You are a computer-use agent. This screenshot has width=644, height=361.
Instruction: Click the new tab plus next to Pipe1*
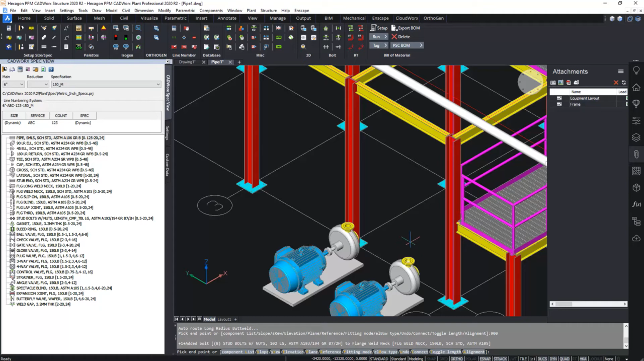coord(239,62)
